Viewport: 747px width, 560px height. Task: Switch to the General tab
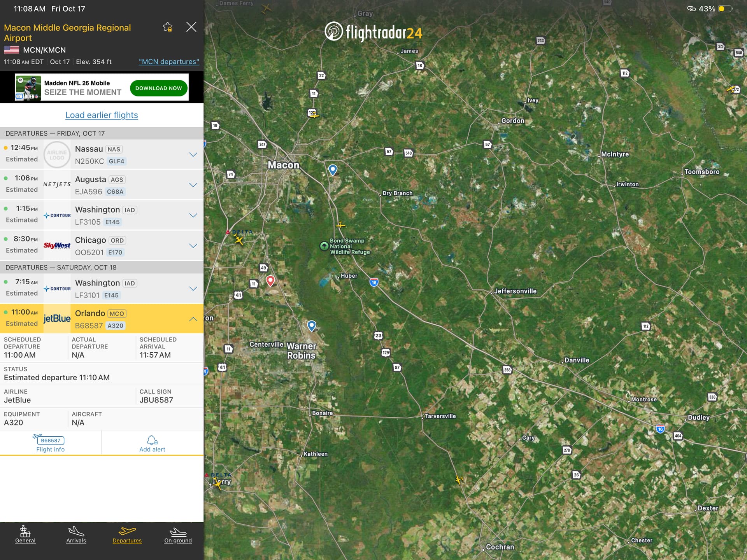click(x=25, y=534)
